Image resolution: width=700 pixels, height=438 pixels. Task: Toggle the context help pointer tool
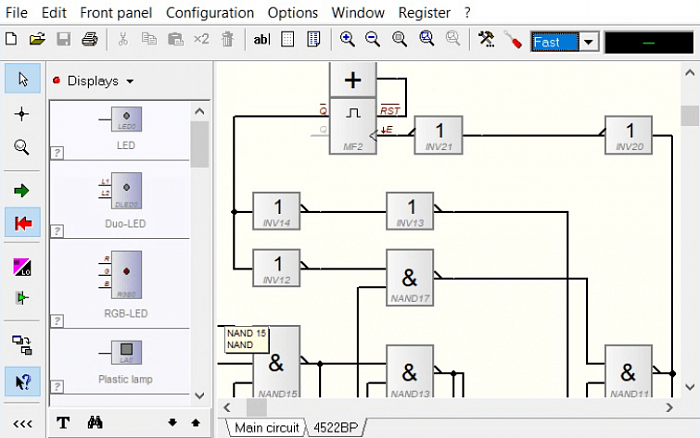click(22, 382)
